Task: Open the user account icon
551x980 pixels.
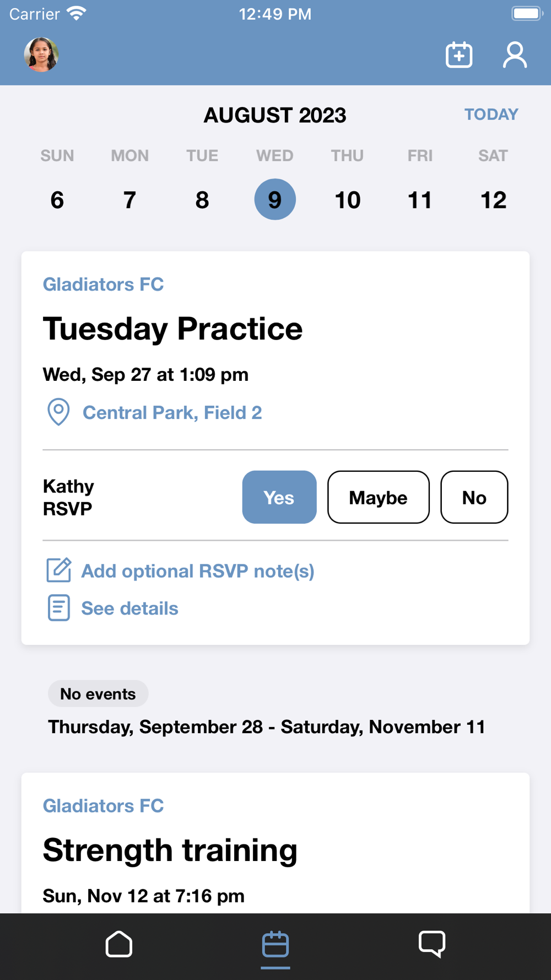Action: (x=515, y=55)
